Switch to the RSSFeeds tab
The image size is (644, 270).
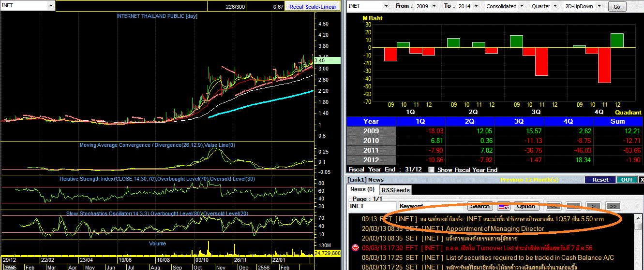[395, 190]
